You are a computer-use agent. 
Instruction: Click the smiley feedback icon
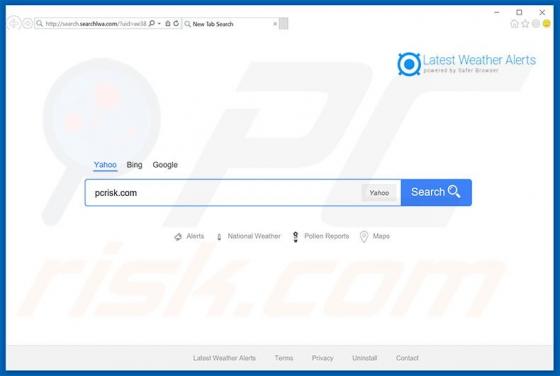[546, 24]
